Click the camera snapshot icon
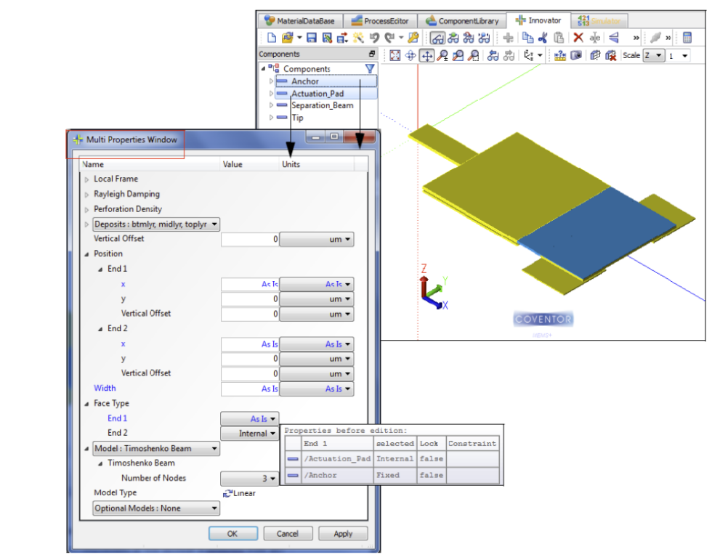Viewport: 728px width, 560px height. 576,56
